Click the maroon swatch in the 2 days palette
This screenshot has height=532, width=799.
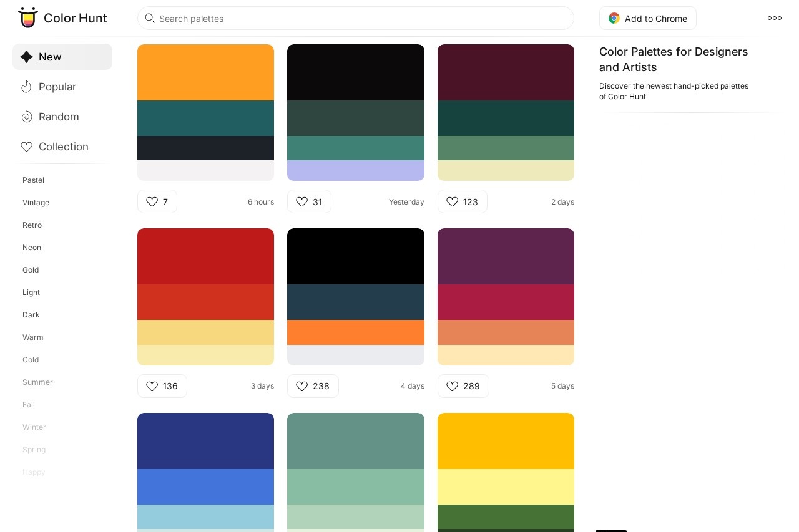pyautogui.click(x=506, y=72)
